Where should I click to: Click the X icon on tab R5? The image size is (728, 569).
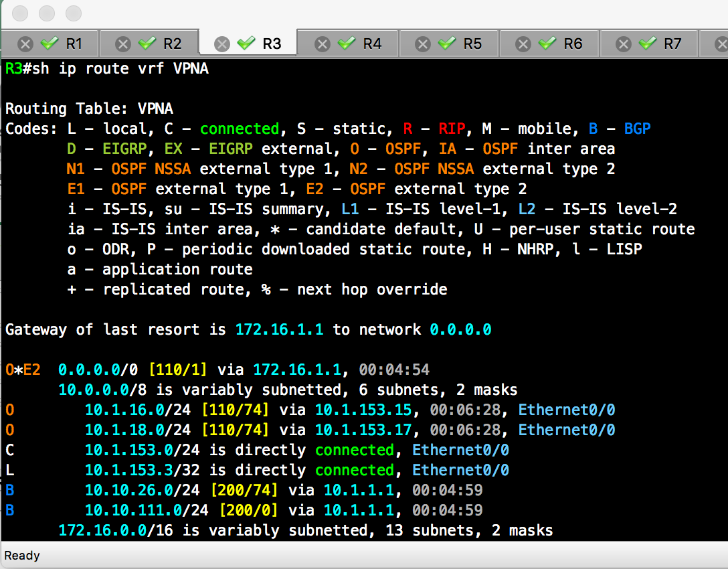point(423,44)
